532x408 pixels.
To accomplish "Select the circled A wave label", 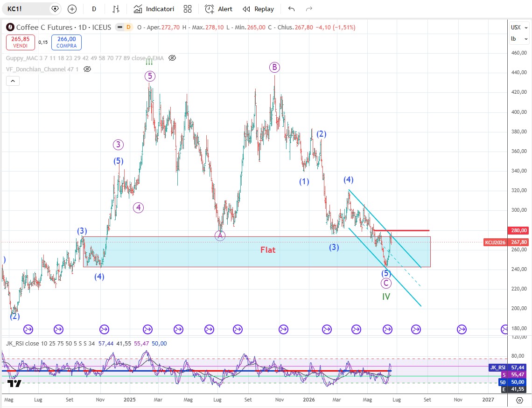I will (x=220, y=235).
